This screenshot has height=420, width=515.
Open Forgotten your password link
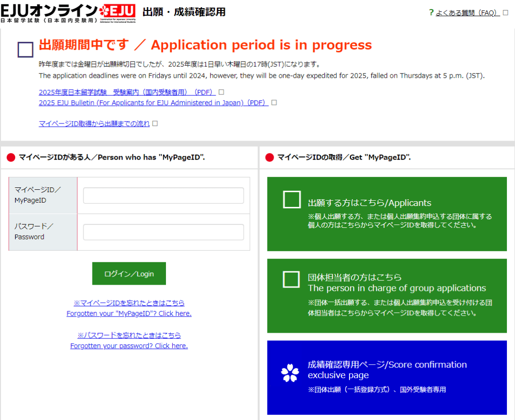[129, 340]
